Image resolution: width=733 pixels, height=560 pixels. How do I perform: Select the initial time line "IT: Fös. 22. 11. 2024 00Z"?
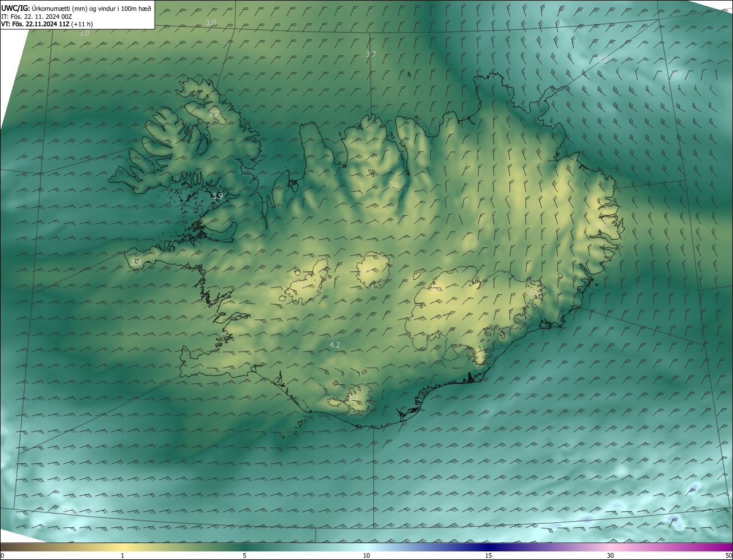point(37,16)
